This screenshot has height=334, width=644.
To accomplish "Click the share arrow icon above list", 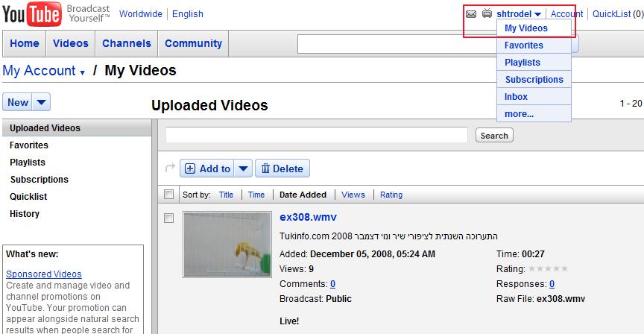I will pos(169,168).
